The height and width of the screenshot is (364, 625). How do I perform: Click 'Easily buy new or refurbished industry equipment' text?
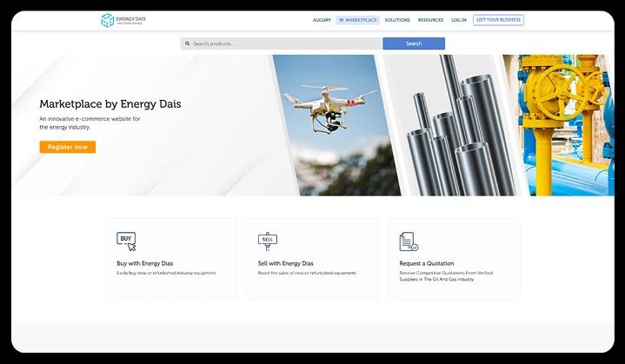(x=166, y=273)
